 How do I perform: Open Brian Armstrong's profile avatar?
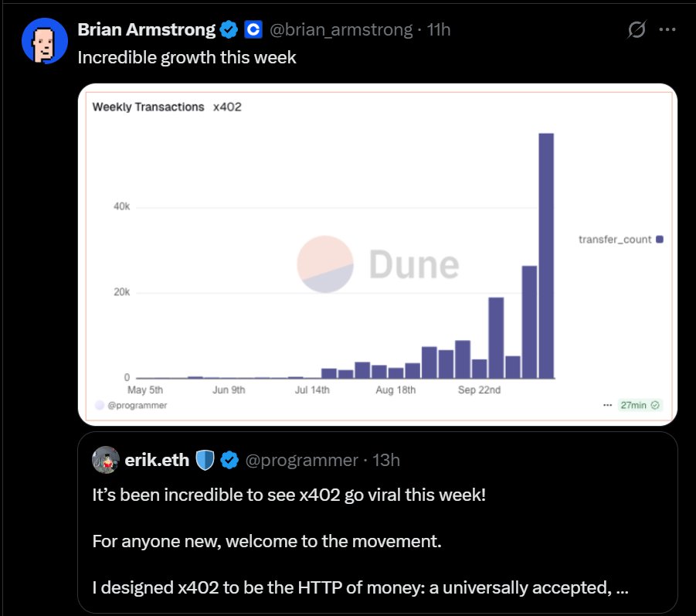(x=44, y=41)
